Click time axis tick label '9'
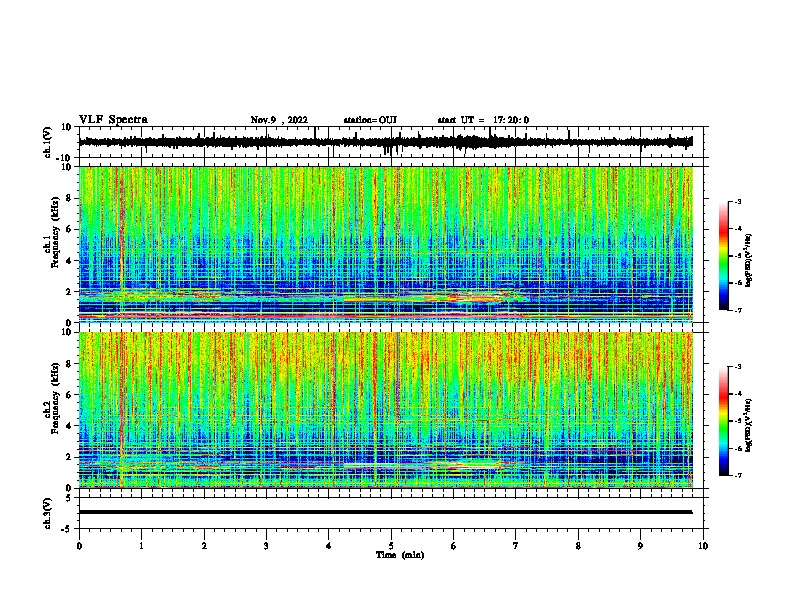This screenshot has height=612, width=792. 640,546
